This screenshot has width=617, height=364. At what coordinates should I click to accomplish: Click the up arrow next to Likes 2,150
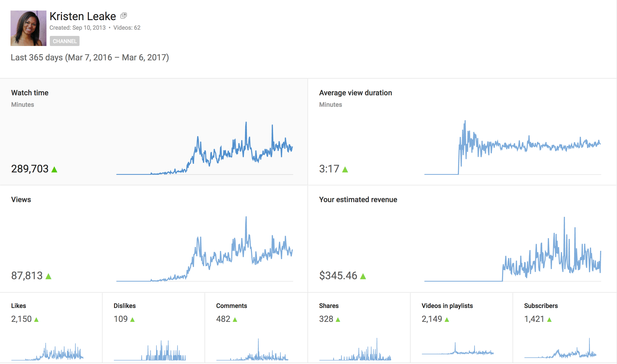pos(36,319)
